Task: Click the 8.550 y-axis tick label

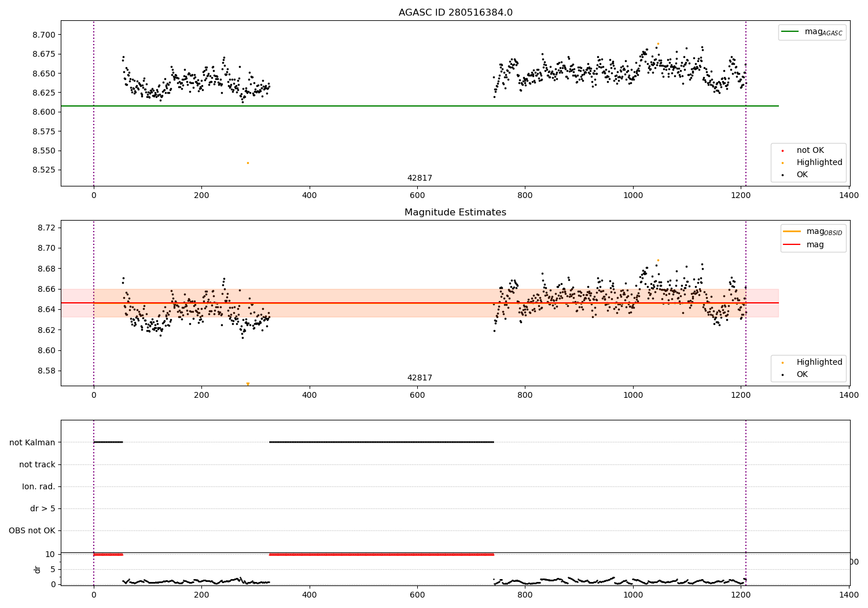Action: (x=44, y=151)
